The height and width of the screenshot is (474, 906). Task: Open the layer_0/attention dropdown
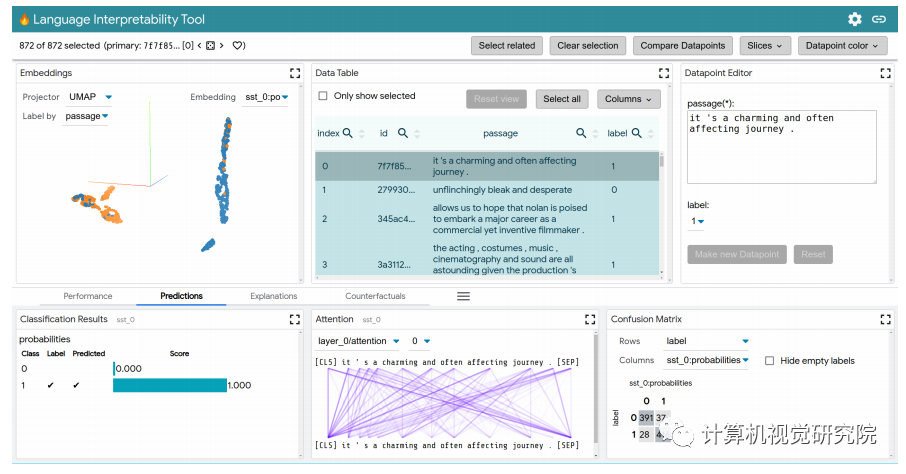[x=358, y=341]
